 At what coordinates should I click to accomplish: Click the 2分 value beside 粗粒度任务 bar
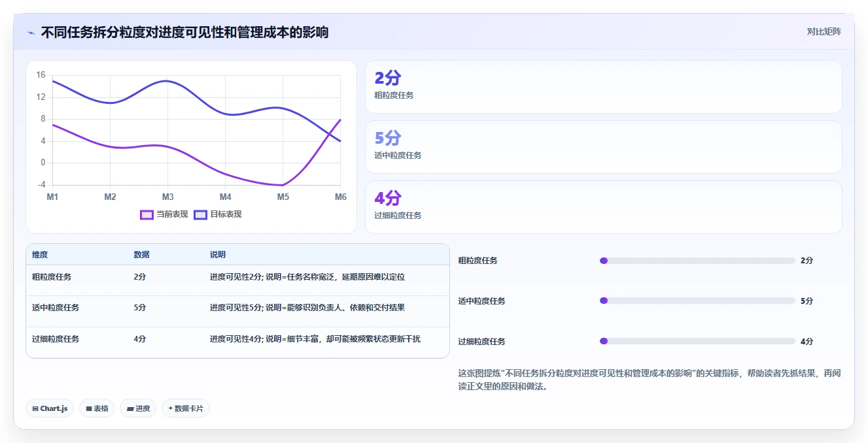pyautogui.click(x=807, y=261)
